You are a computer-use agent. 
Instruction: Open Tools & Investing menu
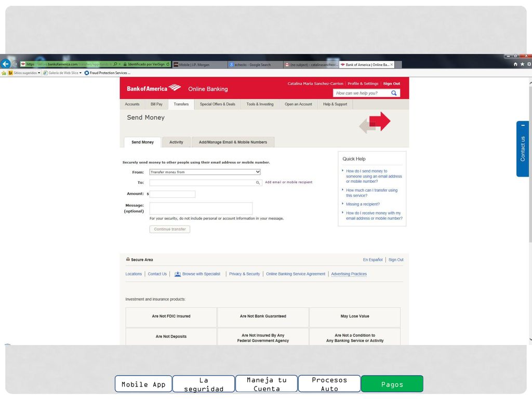coord(260,104)
